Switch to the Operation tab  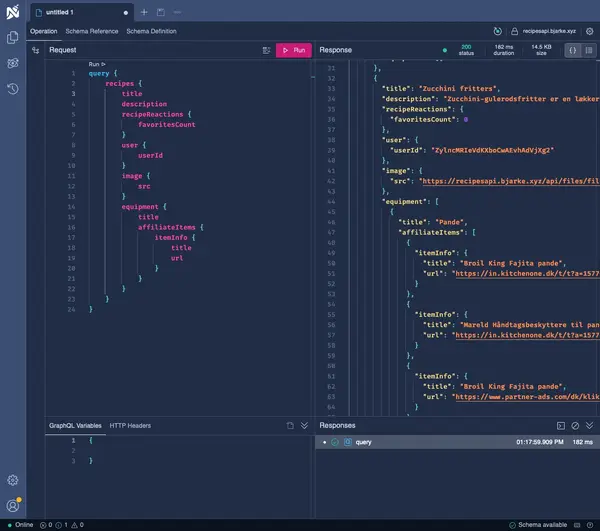click(x=44, y=31)
